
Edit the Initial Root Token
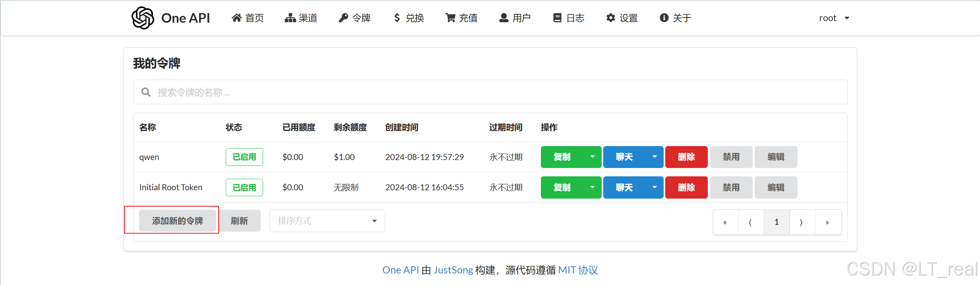pyautogui.click(x=776, y=187)
